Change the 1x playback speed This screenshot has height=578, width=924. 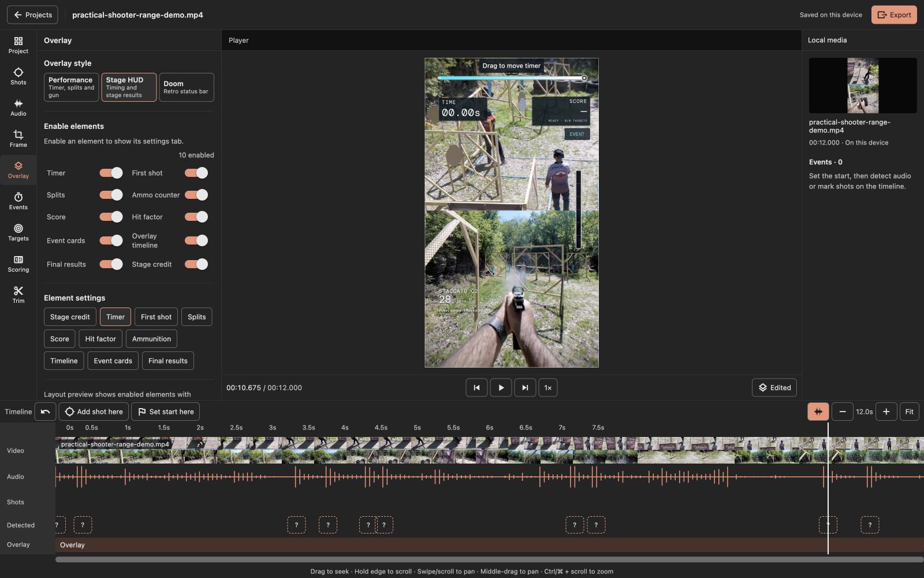tap(548, 388)
